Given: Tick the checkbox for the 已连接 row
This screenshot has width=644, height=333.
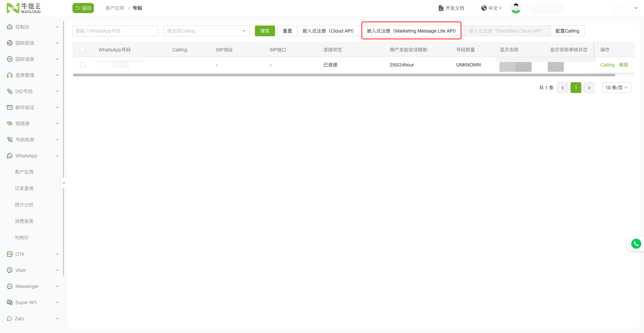Looking at the screenshot, I should pyautogui.click(x=83, y=65).
